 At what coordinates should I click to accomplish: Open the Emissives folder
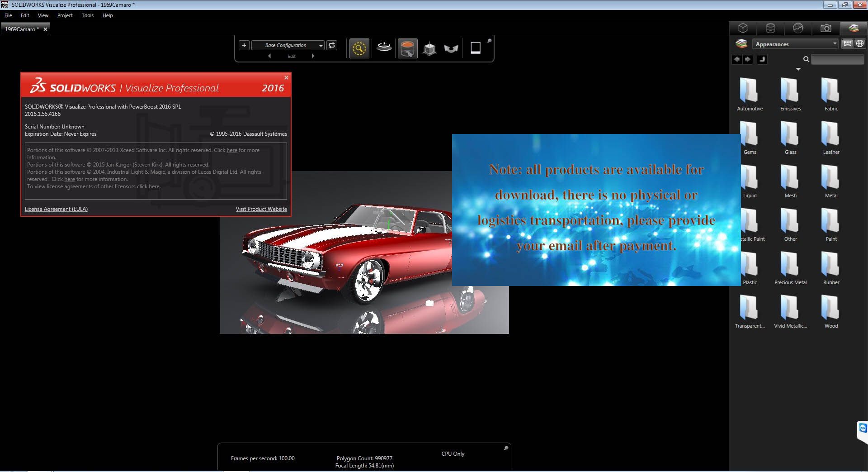pyautogui.click(x=790, y=94)
